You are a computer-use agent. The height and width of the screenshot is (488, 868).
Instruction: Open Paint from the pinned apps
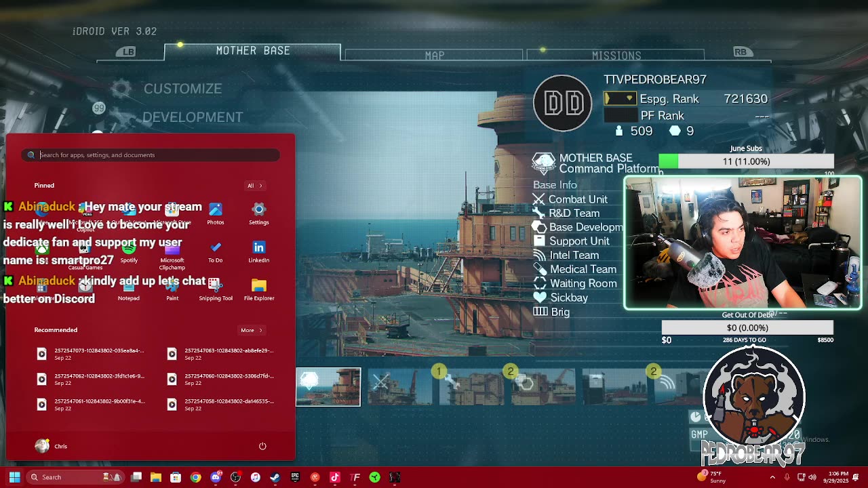click(x=172, y=289)
